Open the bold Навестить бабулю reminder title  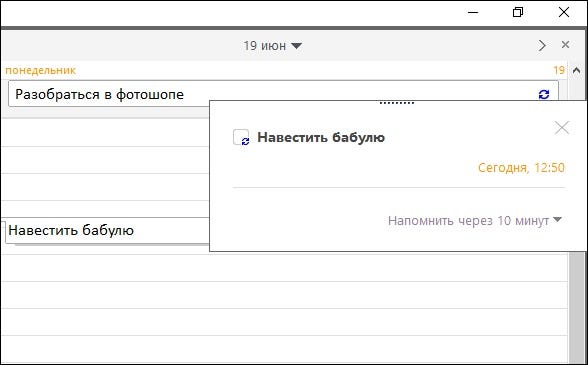point(321,137)
